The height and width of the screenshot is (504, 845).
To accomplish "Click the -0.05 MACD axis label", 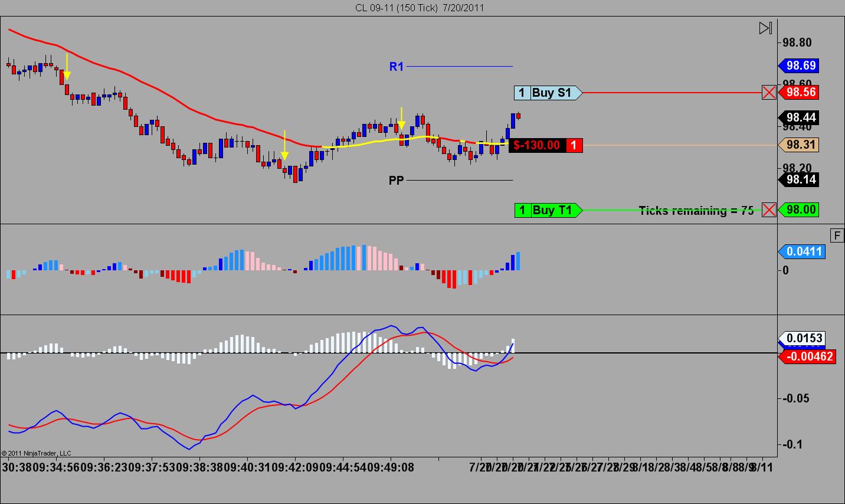I will coord(796,398).
